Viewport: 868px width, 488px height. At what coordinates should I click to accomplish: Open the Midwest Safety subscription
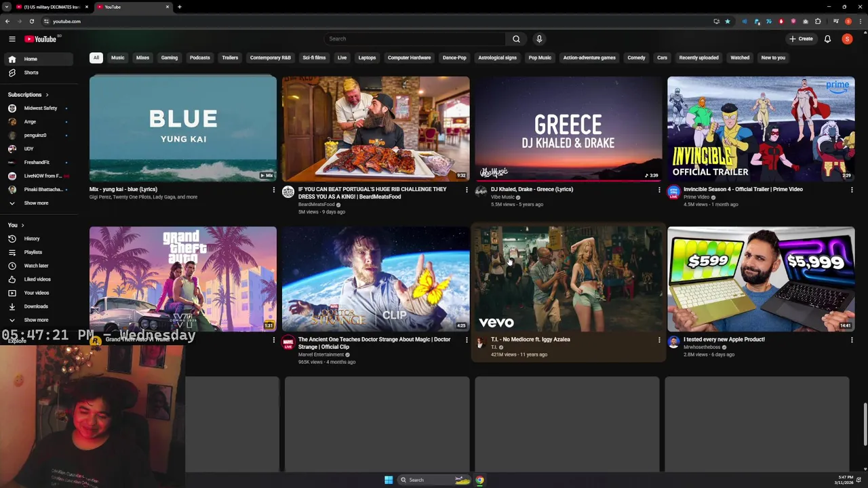(38, 108)
